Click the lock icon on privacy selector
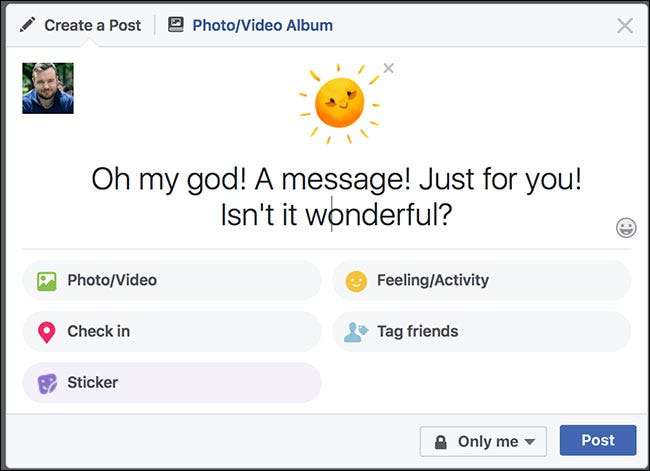This screenshot has height=471, width=650. tap(440, 441)
